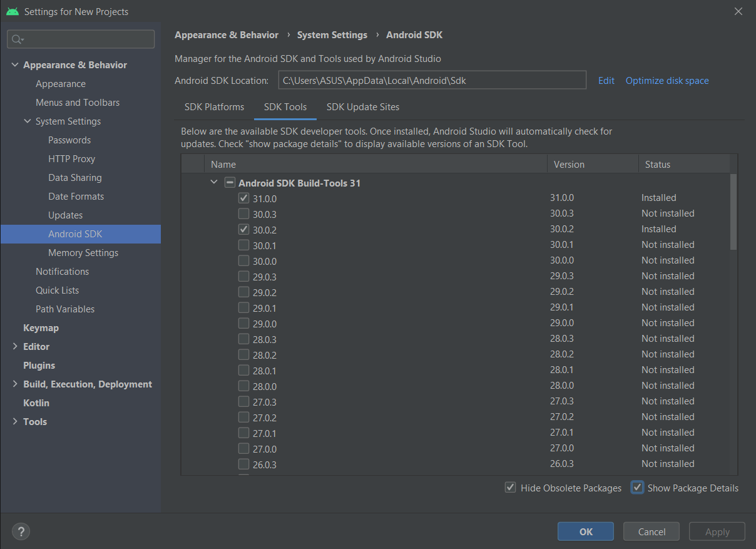
Task: Check the 30.0.1 build-tools checkbox
Action: pos(243,245)
